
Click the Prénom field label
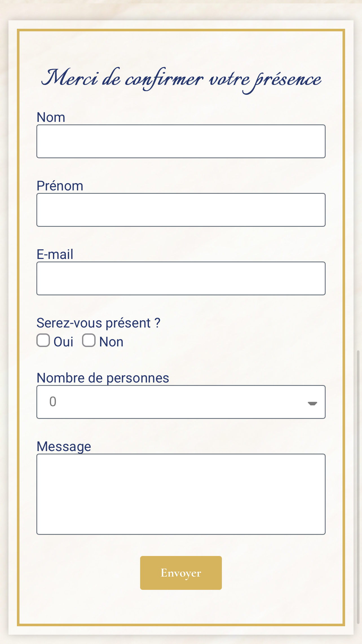point(60,186)
